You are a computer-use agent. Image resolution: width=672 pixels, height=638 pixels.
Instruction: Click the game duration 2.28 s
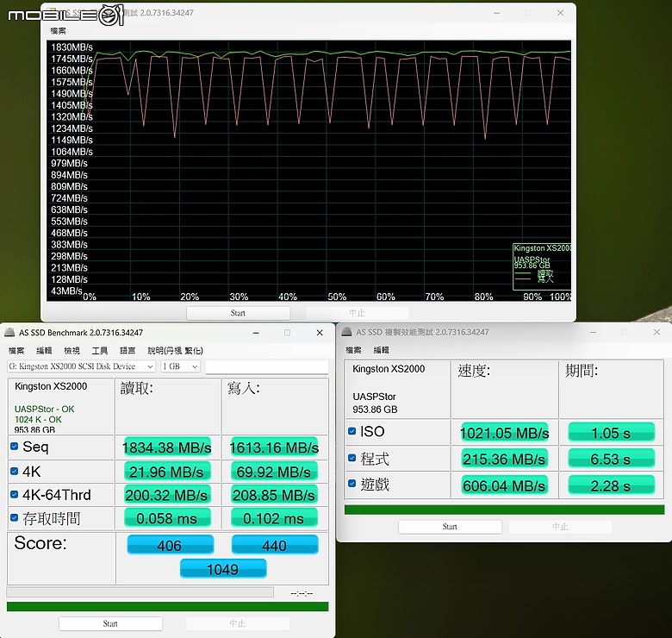click(611, 485)
